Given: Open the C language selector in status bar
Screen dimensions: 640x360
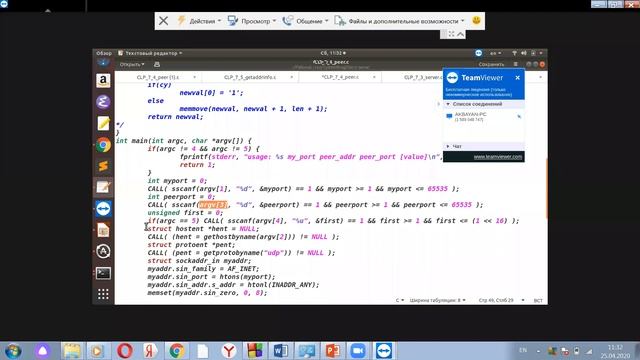Looking at the screenshot, I should click(x=400, y=300).
